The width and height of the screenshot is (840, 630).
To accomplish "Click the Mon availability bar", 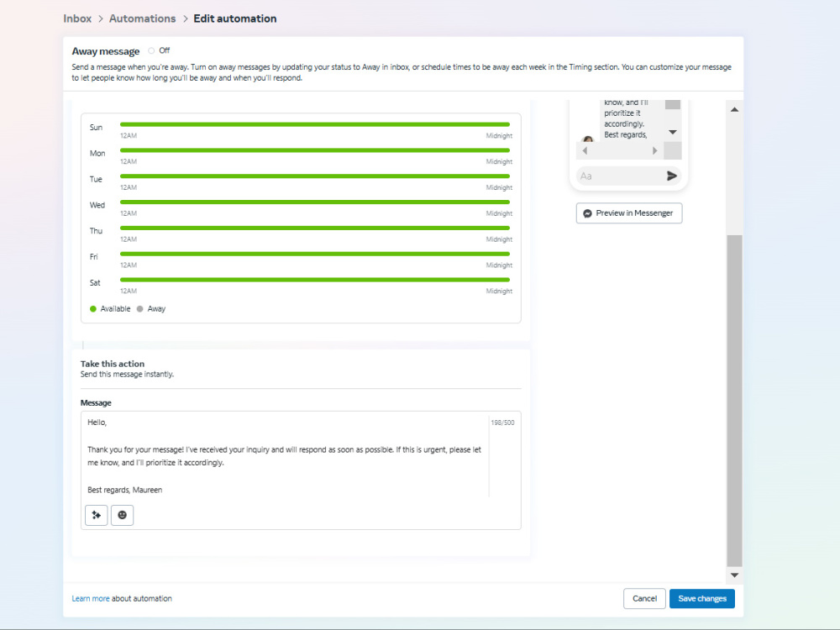I will pyautogui.click(x=315, y=150).
